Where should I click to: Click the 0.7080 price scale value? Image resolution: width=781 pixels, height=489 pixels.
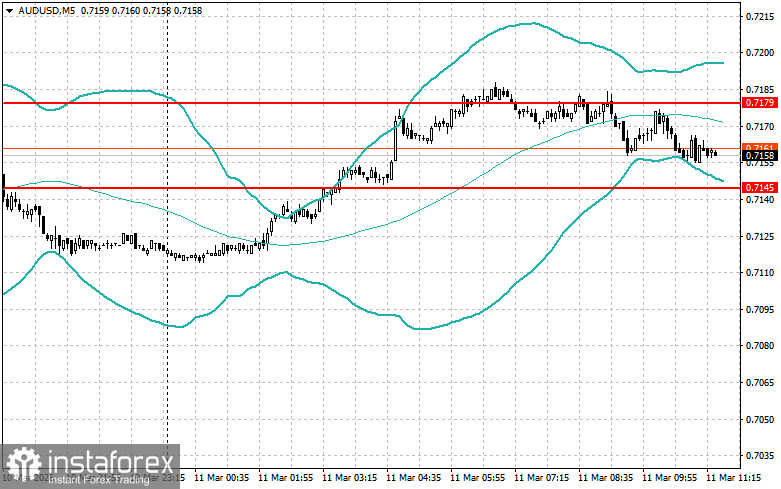tap(760, 346)
